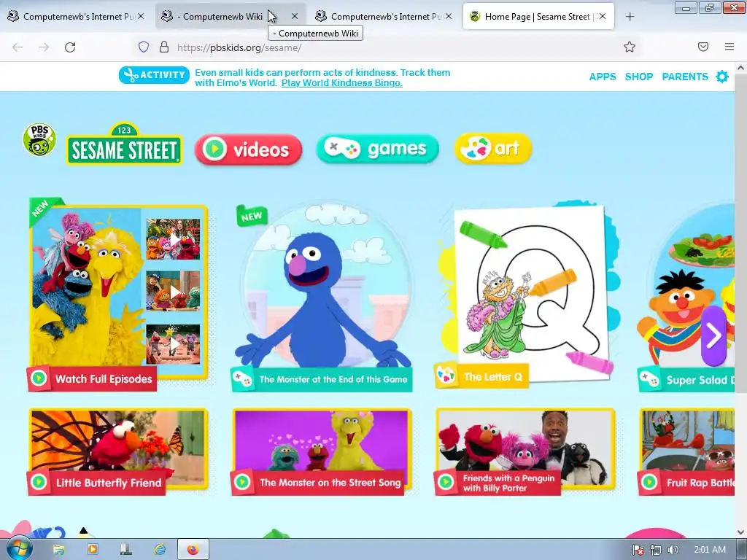
Task: Open the games section button
Action: 377,149
